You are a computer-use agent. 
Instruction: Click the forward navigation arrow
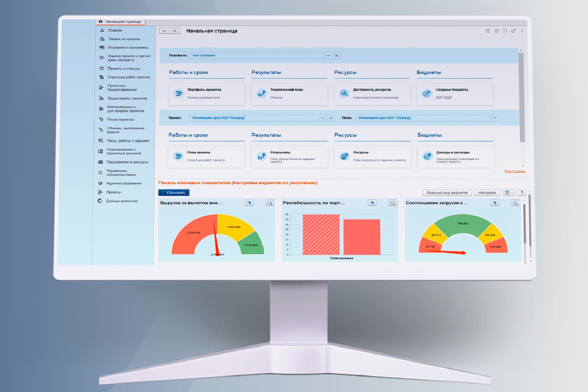175,31
